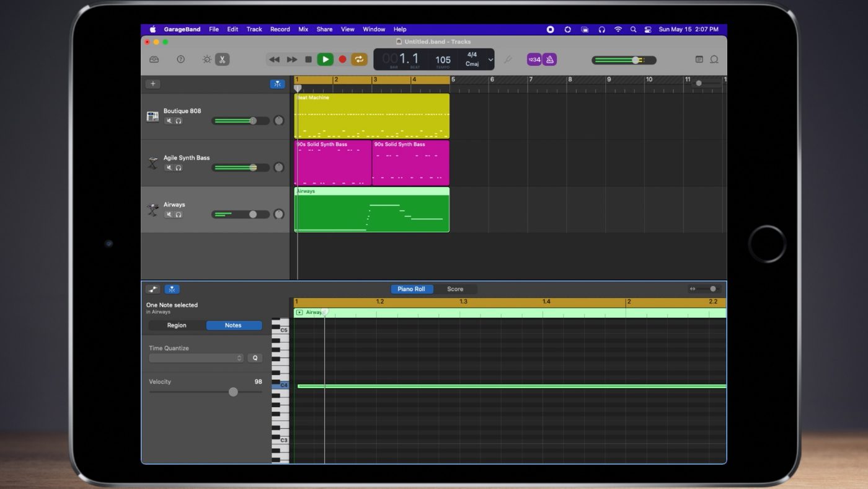Click the Quick Help question mark icon

(181, 60)
